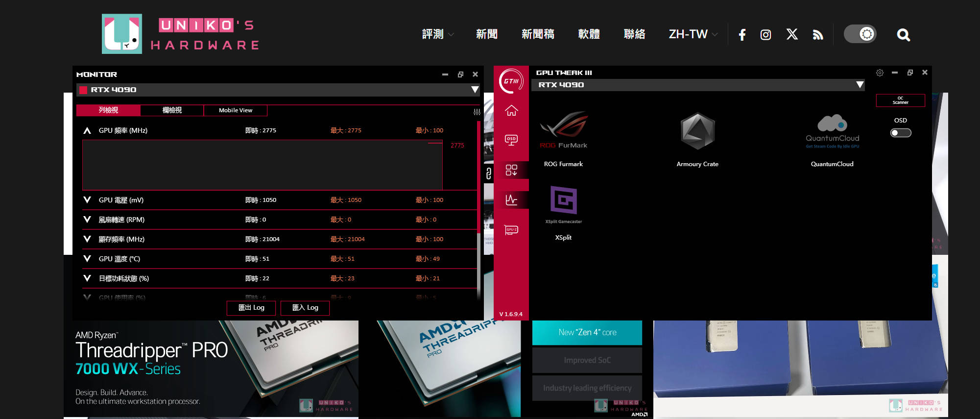The height and width of the screenshot is (419, 980).
Task: Open the site's X (Twitter) icon
Action: click(x=792, y=34)
